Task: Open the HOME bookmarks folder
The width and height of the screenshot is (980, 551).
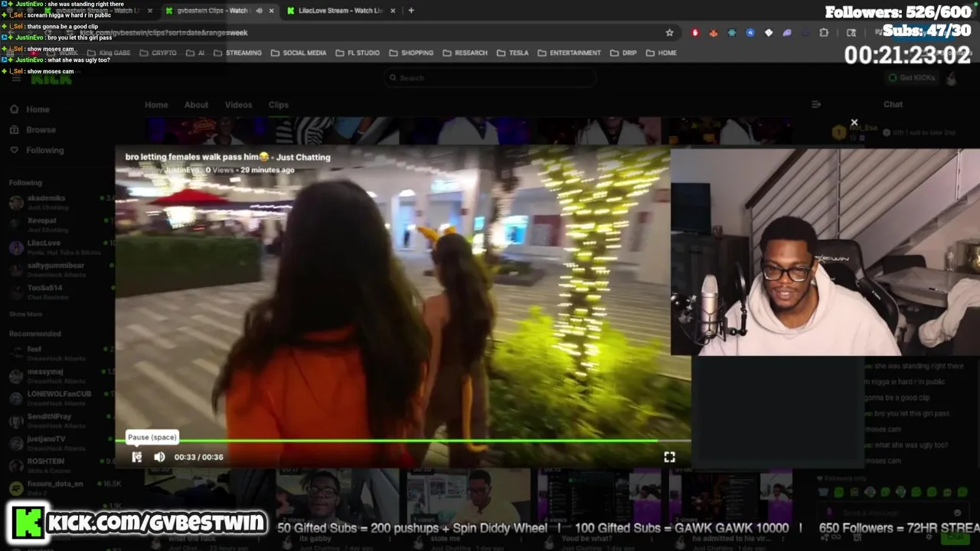Action: click(661, 53)
